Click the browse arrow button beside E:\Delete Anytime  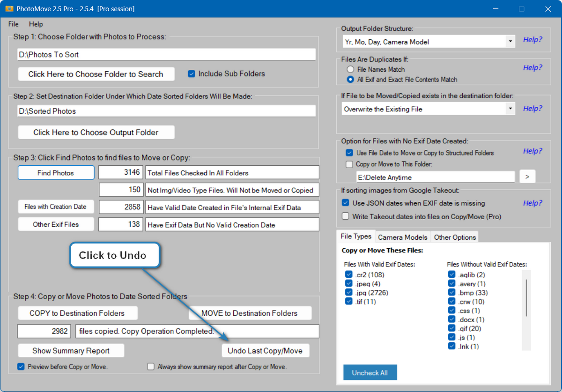(x=527, y=177)
